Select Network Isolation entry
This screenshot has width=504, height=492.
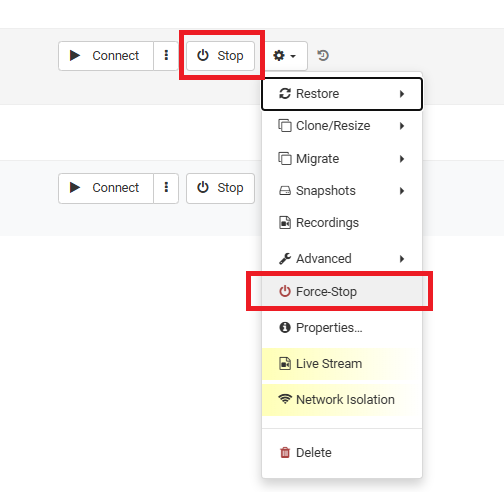pyautogui.click(x=342, y=400)
